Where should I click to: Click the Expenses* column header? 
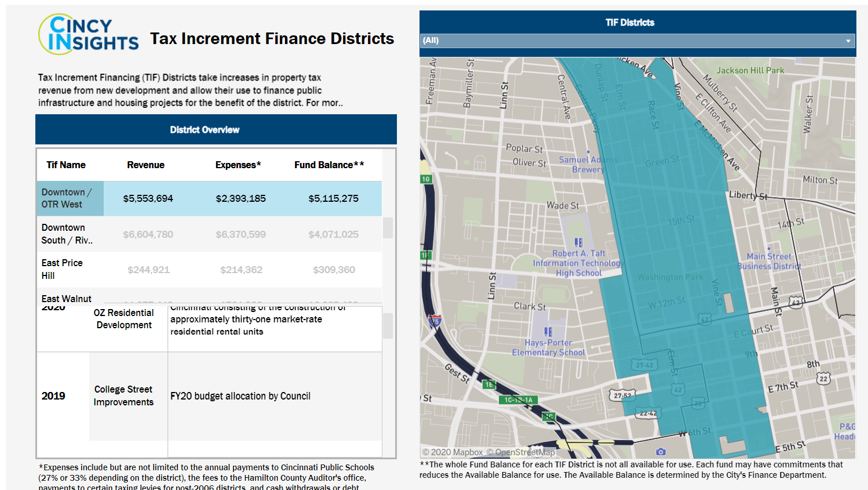[x=238, y=165]
